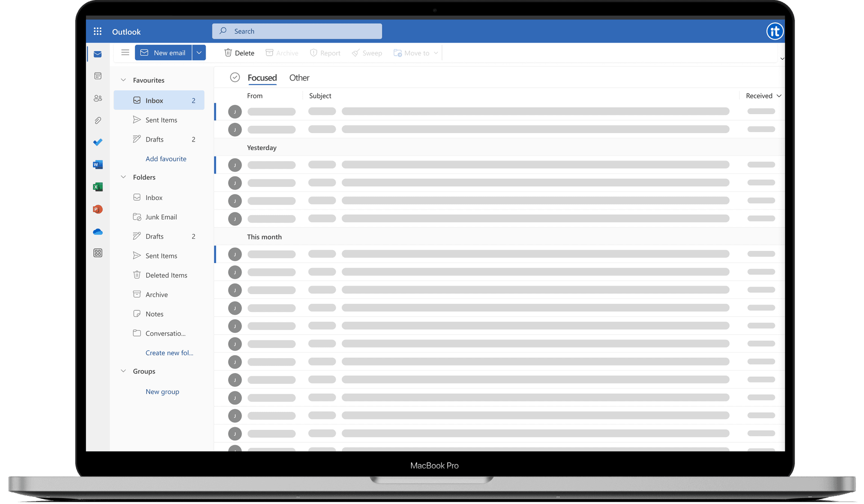
Task: Open the Calendar icon in the left rail
Action: click(98, 76)
